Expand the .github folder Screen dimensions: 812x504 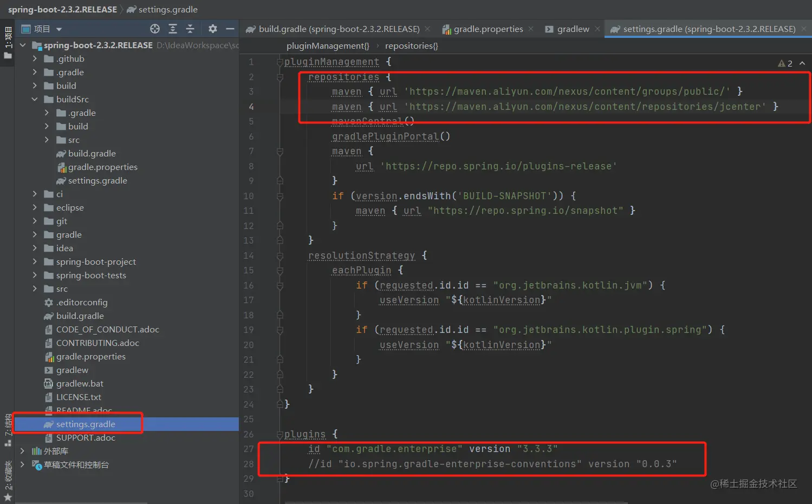(x=35, y=58)
